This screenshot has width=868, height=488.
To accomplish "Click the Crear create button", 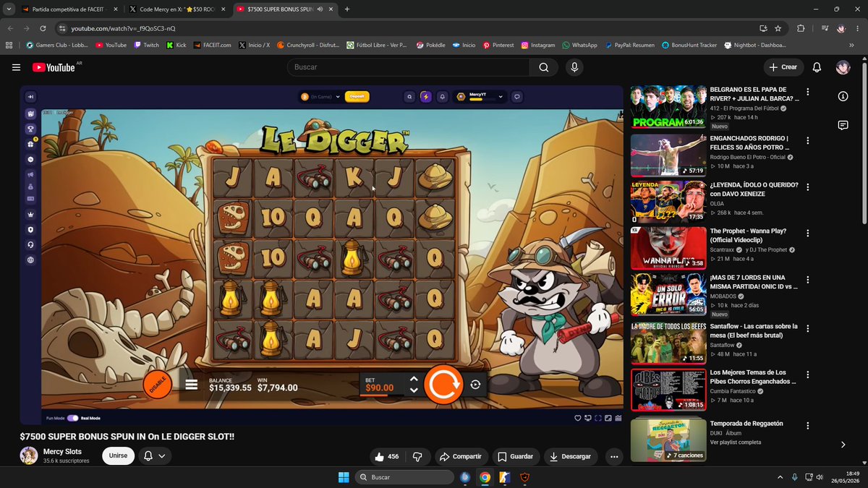I will tap(783, 67).
